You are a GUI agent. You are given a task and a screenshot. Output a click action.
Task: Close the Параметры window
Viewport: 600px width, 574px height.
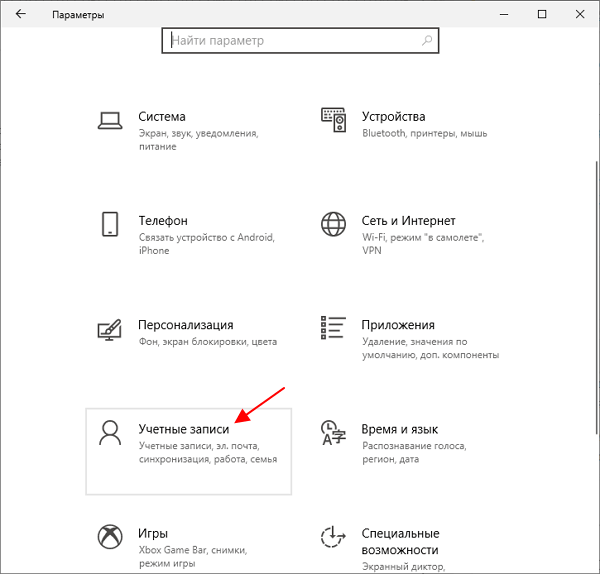click(x=580, y=15)
